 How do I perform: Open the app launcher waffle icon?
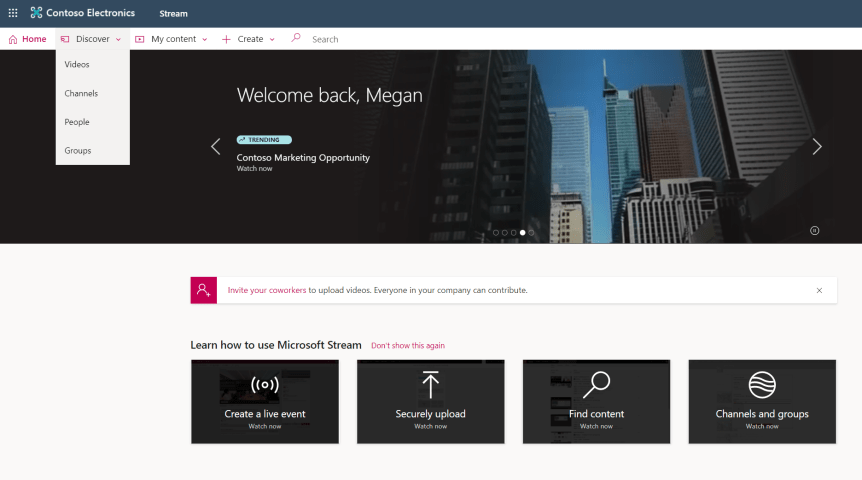click(x=13, y=13)
